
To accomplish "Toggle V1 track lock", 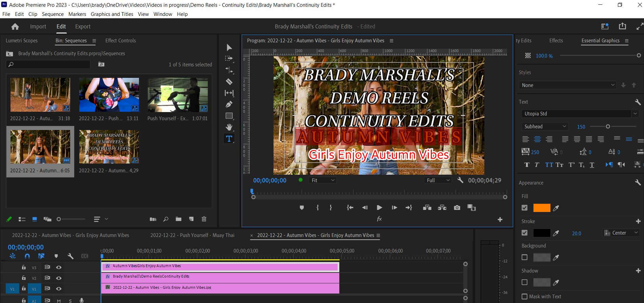I will pyautogui.click(x=24, y=289).
